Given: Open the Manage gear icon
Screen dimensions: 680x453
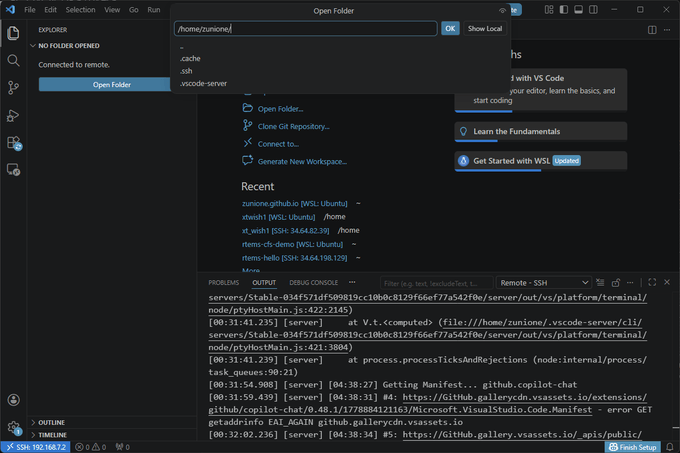Looking at the screenshot, I should (x=13, y=428).
